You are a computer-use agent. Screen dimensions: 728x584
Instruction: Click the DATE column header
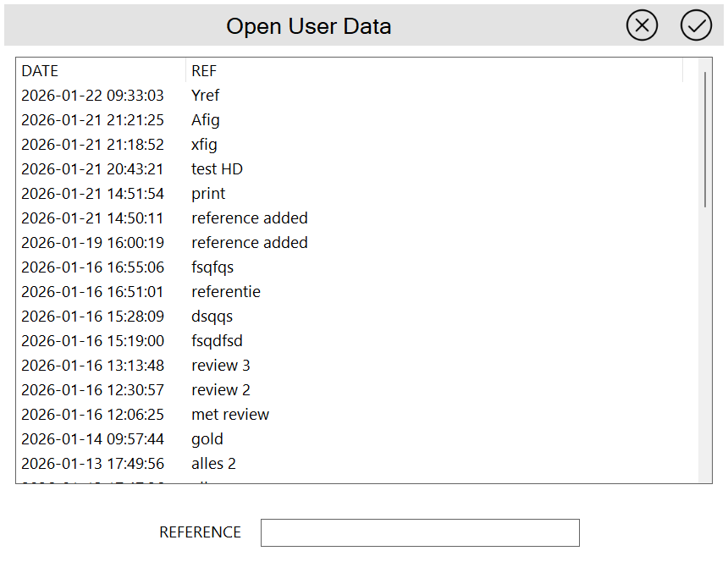click(40, 71)
